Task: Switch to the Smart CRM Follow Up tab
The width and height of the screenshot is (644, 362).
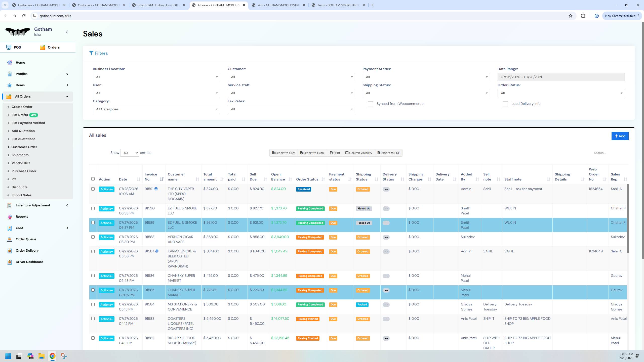Action: pos(159,5)
